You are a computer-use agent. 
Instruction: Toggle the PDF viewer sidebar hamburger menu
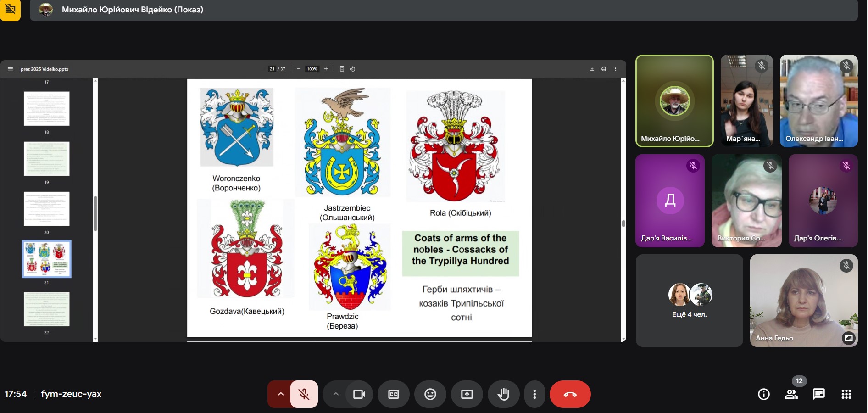(10, 69)
